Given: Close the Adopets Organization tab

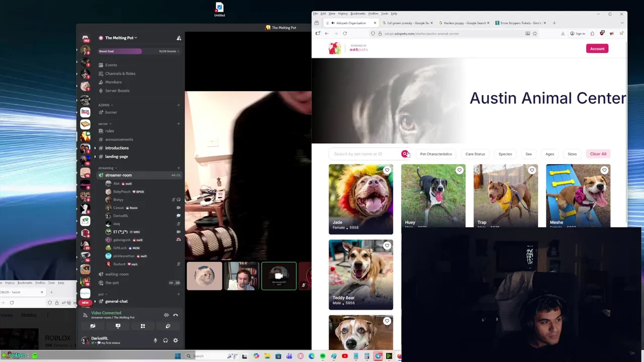Looking at the screenshot, I should [375, 23].
